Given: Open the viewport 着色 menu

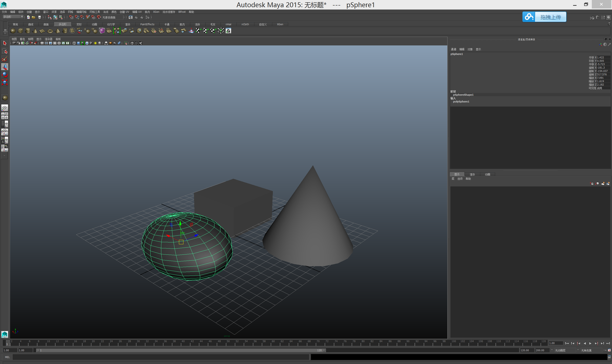Looking at the screenshot, I should pos(22,39).
